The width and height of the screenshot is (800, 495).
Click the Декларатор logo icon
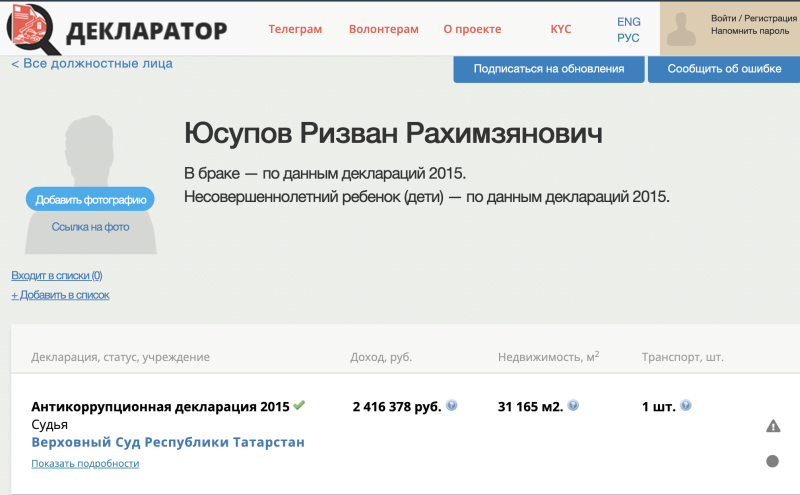point(33,29)
